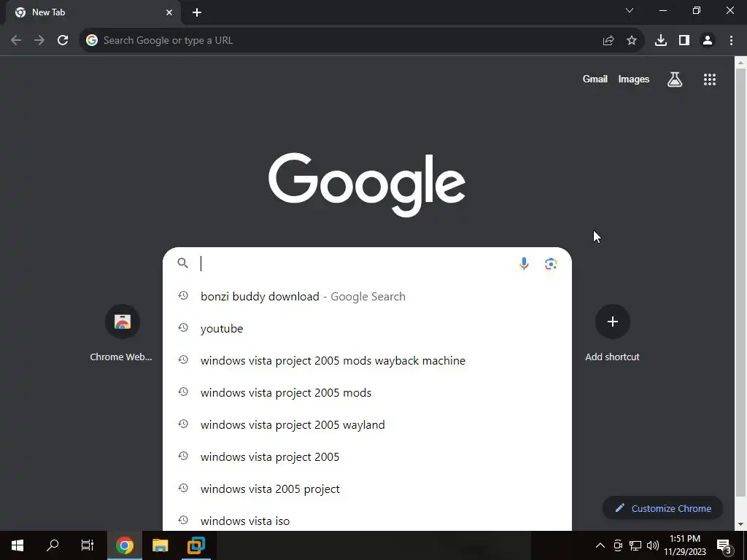Select 'windows vista 2005 project' suggestion

click(x=367, y=489)
